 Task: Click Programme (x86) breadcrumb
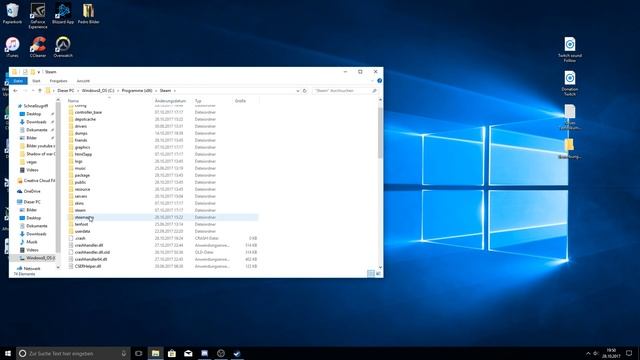pyautogui.click(x=137, y=91)
